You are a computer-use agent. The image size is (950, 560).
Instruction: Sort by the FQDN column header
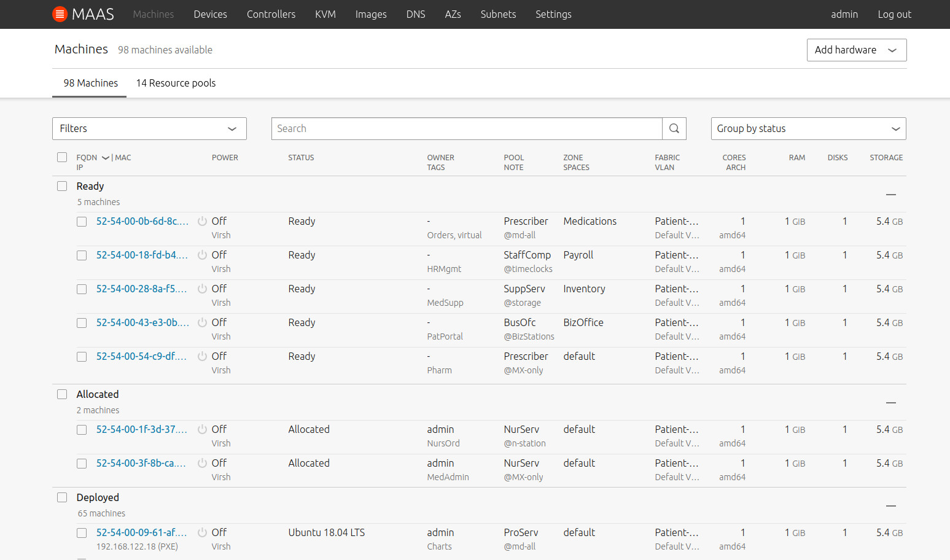click(87, 157)
